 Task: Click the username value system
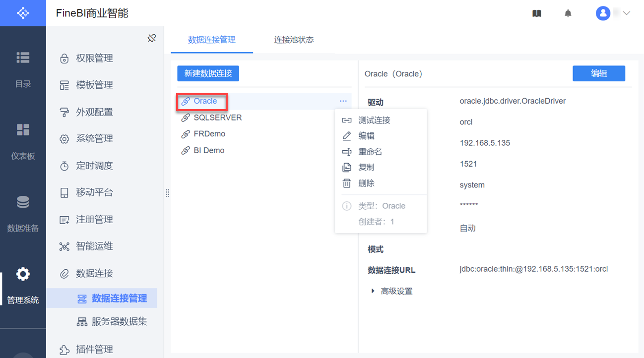click(472, 185)
